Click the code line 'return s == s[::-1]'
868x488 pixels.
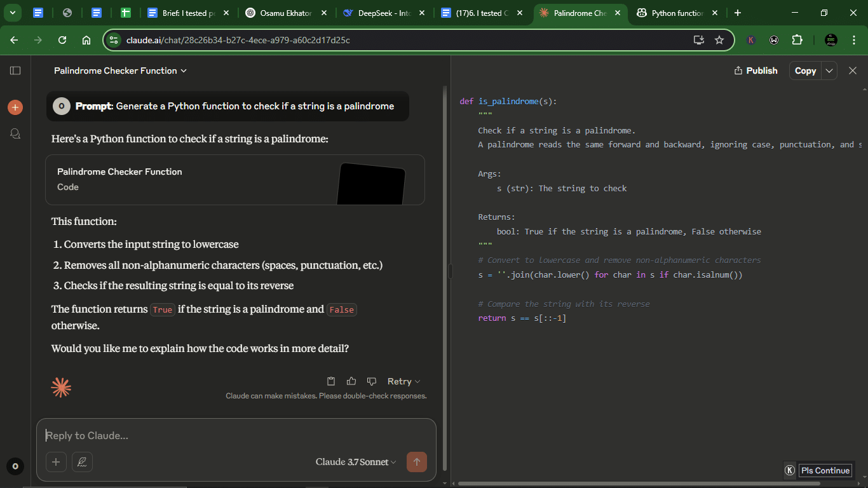pos(522,318)
